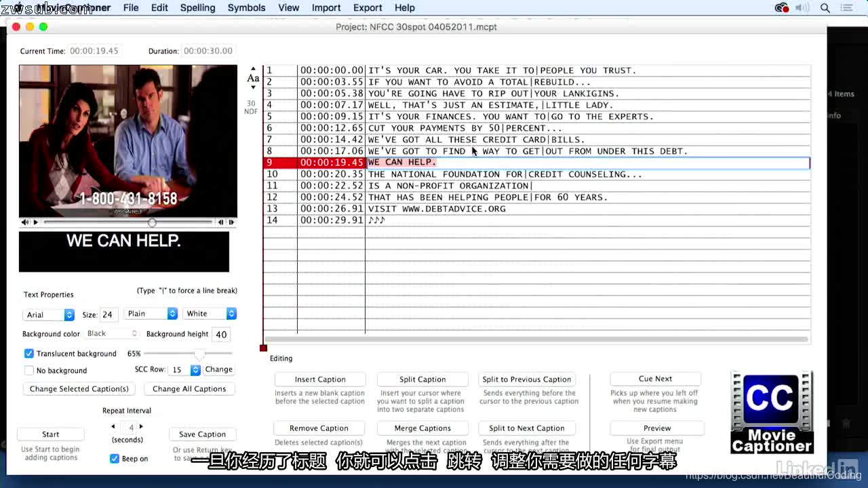The width and height of the screenshot is (868, 488).
Task: Click the 30 NDF frame rate indicator
Action: [251, 108]
